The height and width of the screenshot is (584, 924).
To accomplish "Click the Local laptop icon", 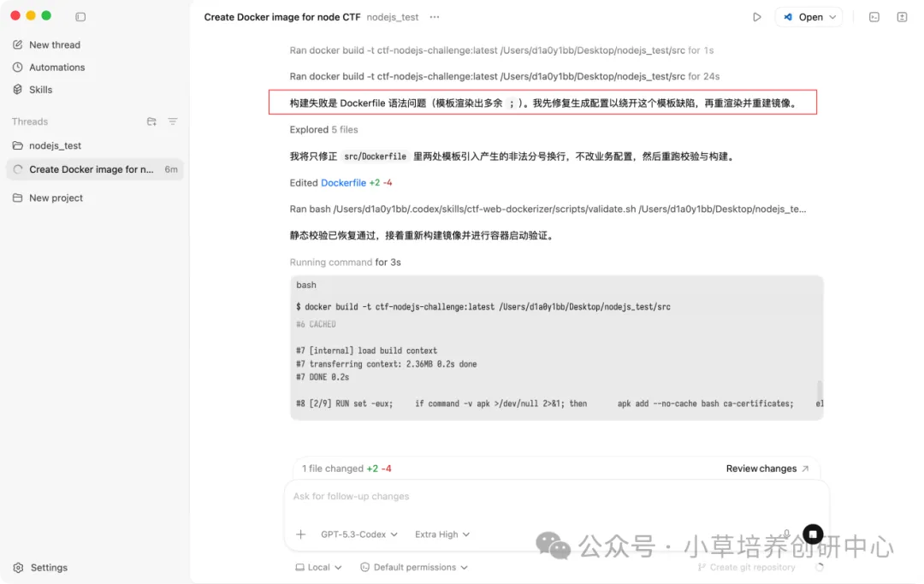I will [x=300, y=568].
